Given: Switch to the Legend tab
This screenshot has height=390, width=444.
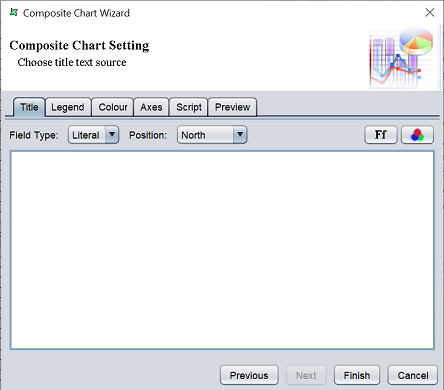Looking at the screenshot, I should click(68, 107).
